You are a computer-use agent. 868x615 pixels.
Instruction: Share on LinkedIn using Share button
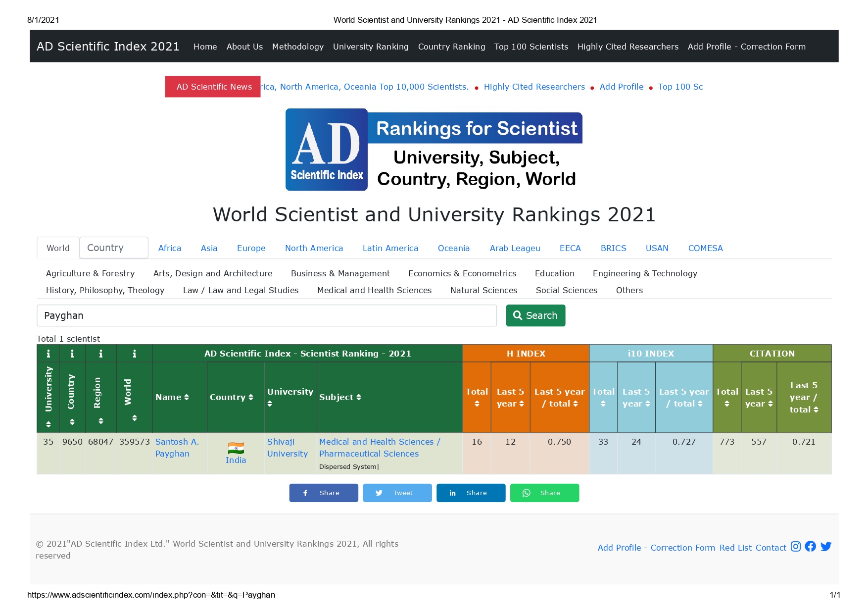pyautogui.click(x=471, y=493)
